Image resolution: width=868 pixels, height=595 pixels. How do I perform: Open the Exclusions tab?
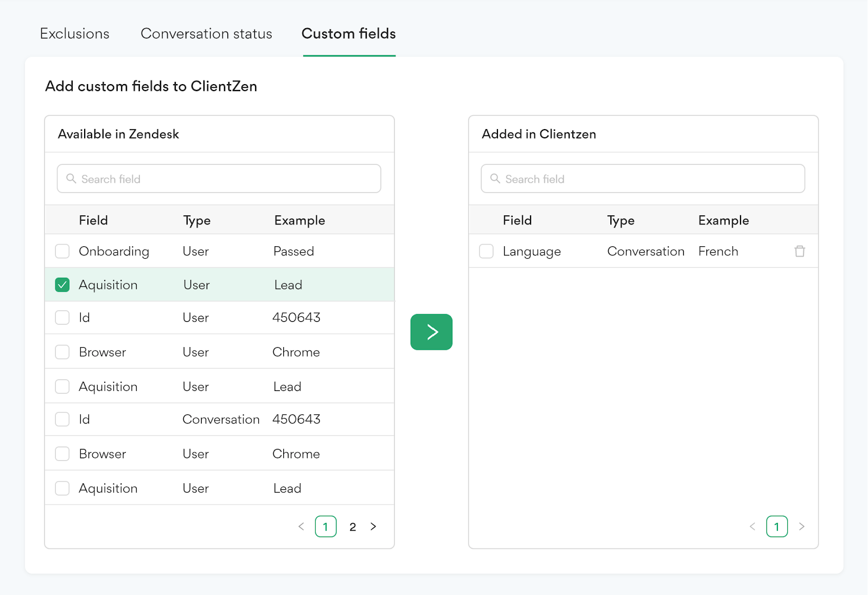pyautogui.click(x=75, y=34)
